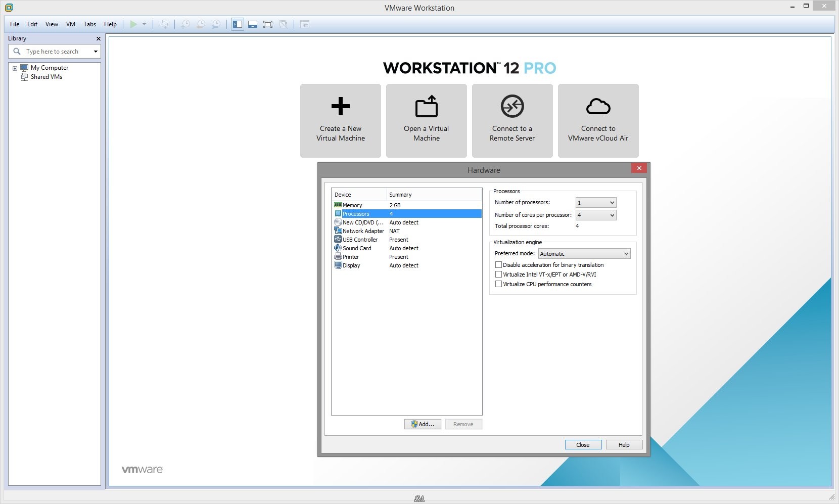Click Create a New Virtual Machine tile
Screen dimensions: 839x504
click(341, 121)
